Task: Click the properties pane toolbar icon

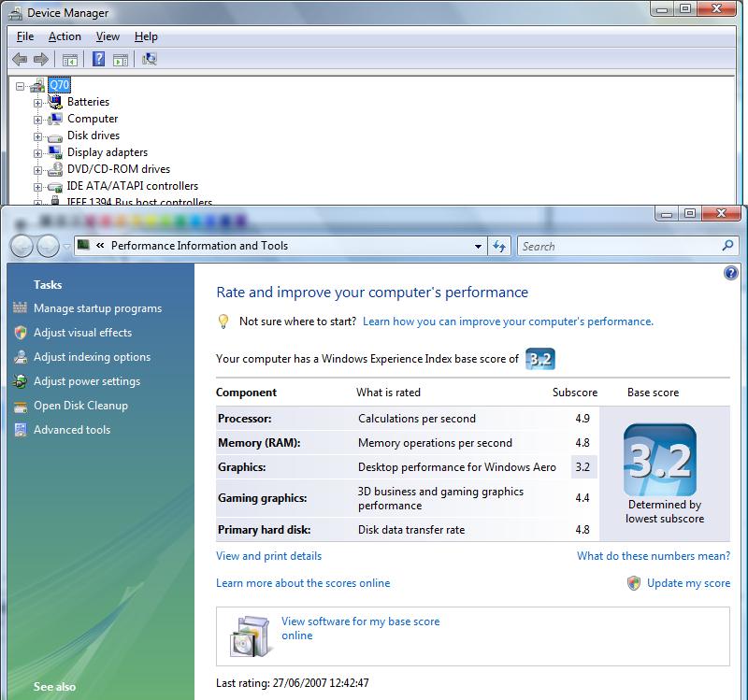Action: coord(121,60)
